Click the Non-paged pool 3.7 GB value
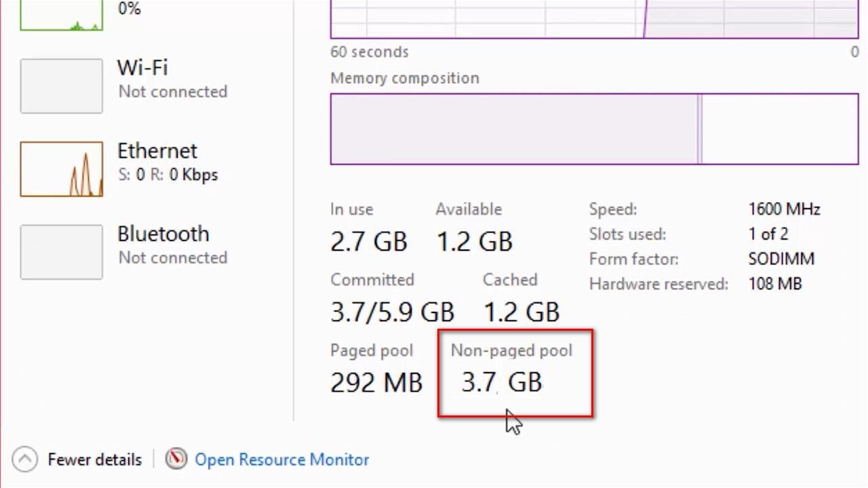 tap(502, 383)
